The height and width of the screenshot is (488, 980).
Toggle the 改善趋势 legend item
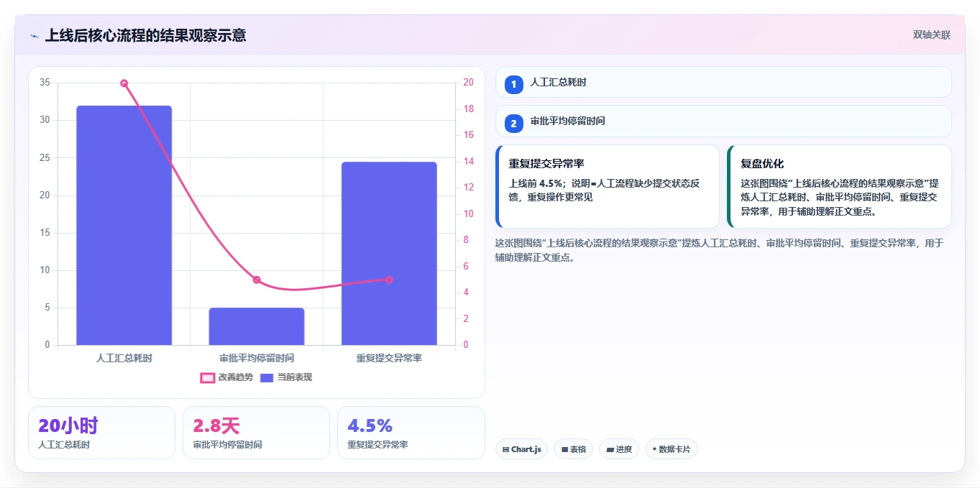click(x=226, y=377)
